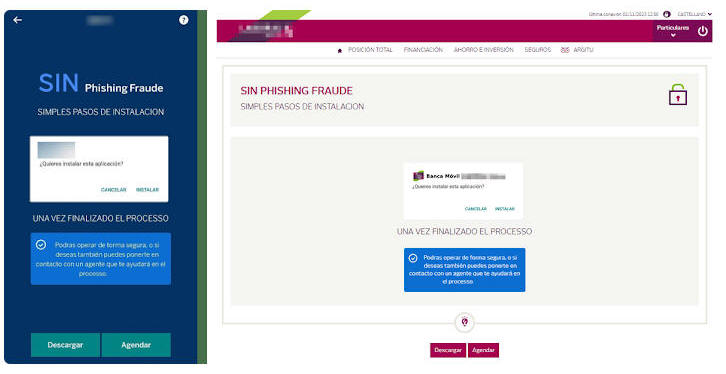This screenshot has height=374, width=726.
Task: Click the 'SIN PHISHING FRAUDE' web heading
Action: [x=296, y=91]
